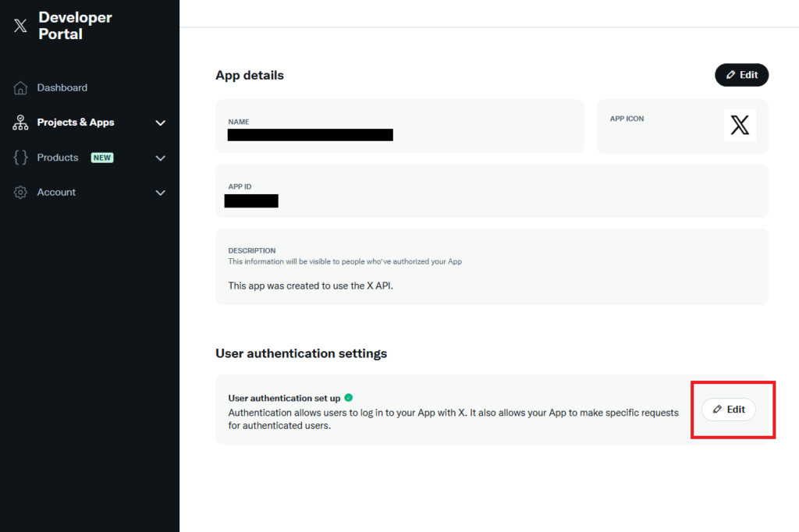Expand the Projects & Apps chevron

tap(161, 122)
